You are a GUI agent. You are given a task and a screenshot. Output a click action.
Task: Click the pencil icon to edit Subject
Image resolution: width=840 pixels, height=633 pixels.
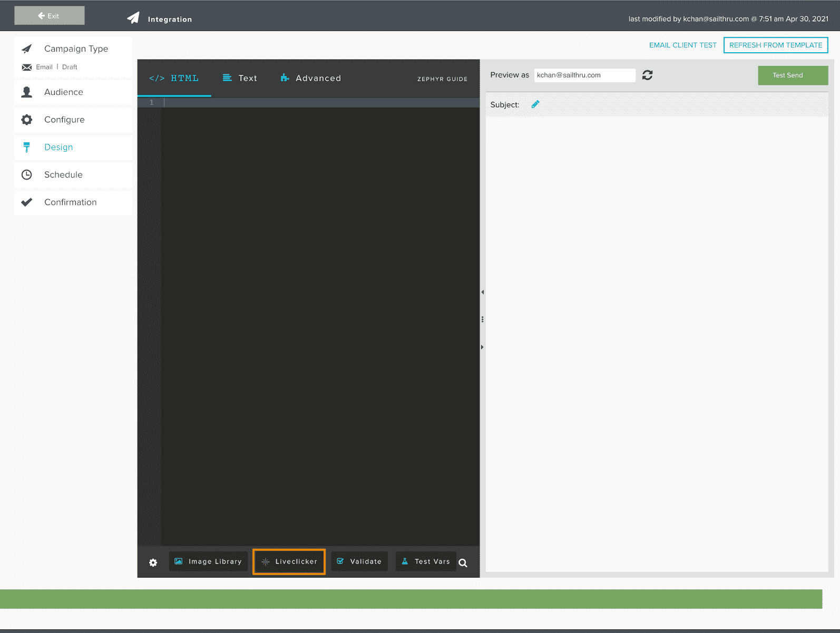pos(535,104)
